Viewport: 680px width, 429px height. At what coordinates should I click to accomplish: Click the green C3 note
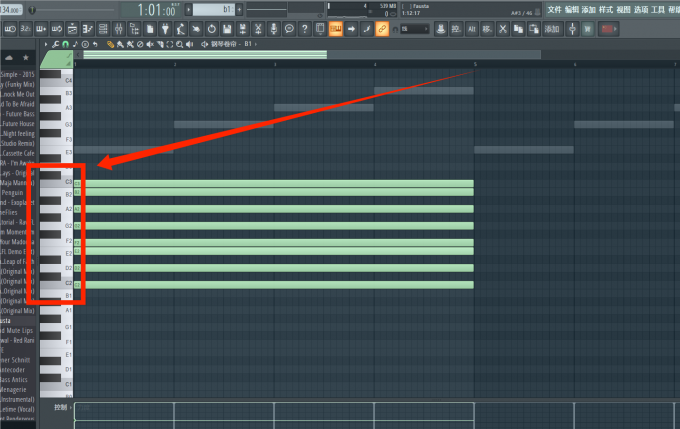274,183
